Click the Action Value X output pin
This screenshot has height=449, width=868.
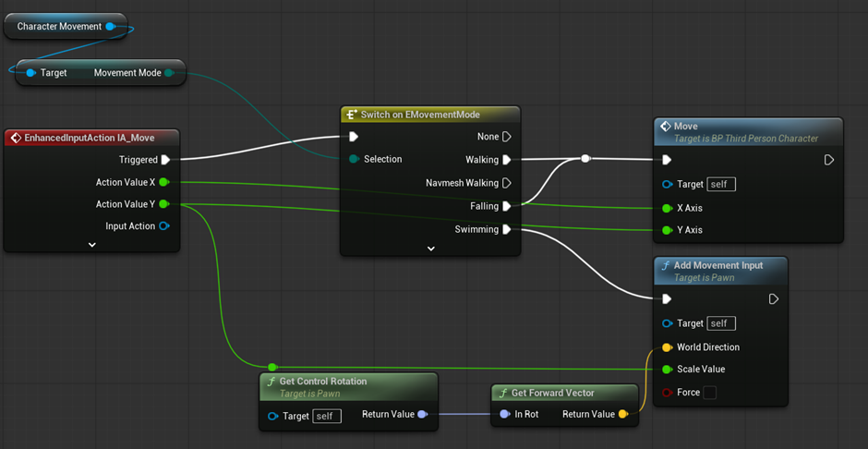164,182
